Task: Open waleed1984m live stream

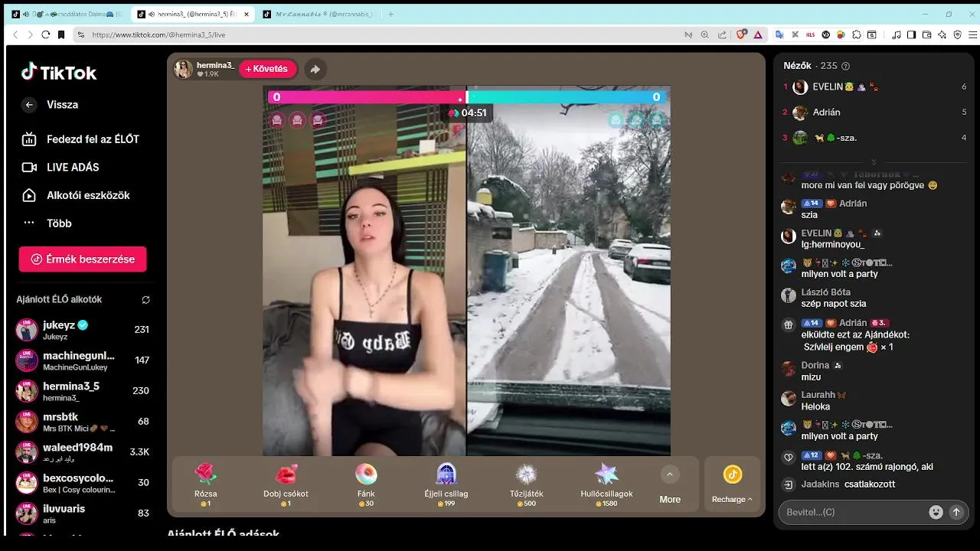Action: pos(83,452)
